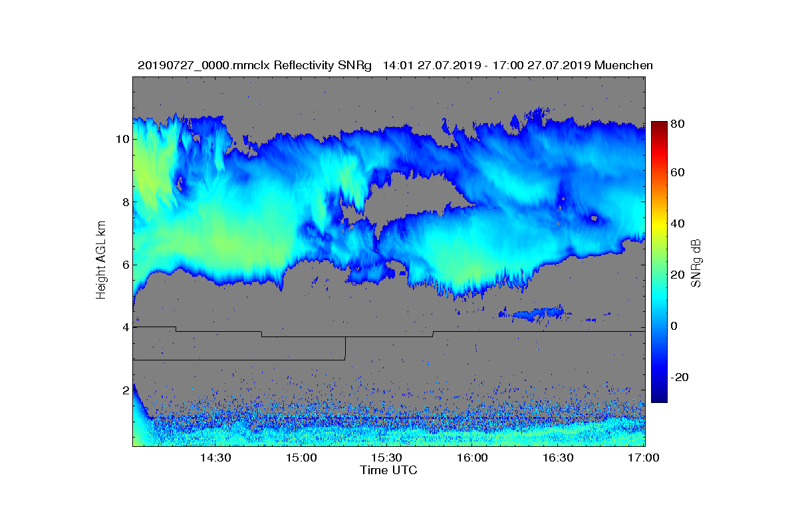Viewport: 798px width, 532px height.
Task: Click the colorbar tick label 40
Action: [x=679, y=223]
